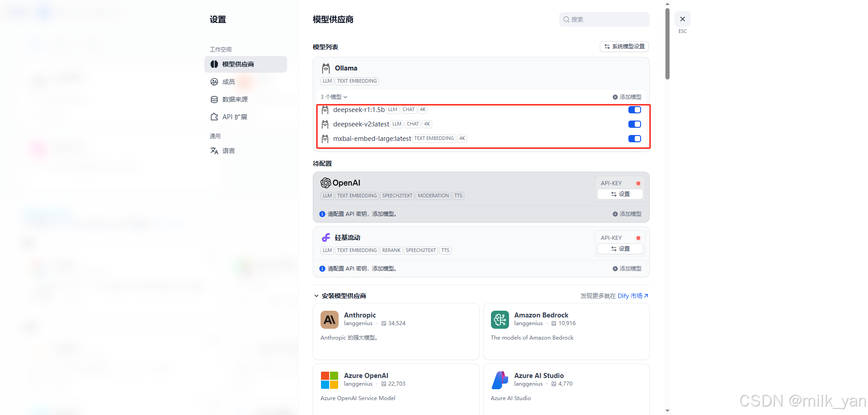868x415 pixels.
Task: Open the 成员 settings page
Action: [245, 82]
